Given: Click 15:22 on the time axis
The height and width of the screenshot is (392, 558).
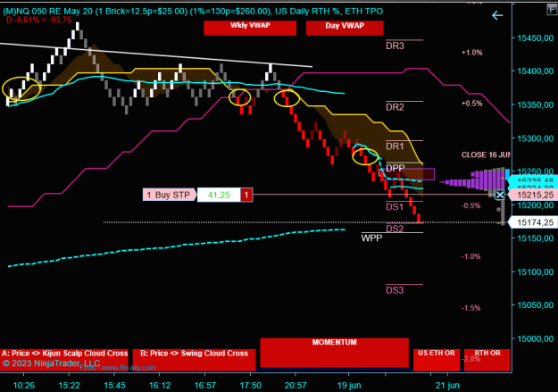Looking at the screenshot, I should 70,386.
